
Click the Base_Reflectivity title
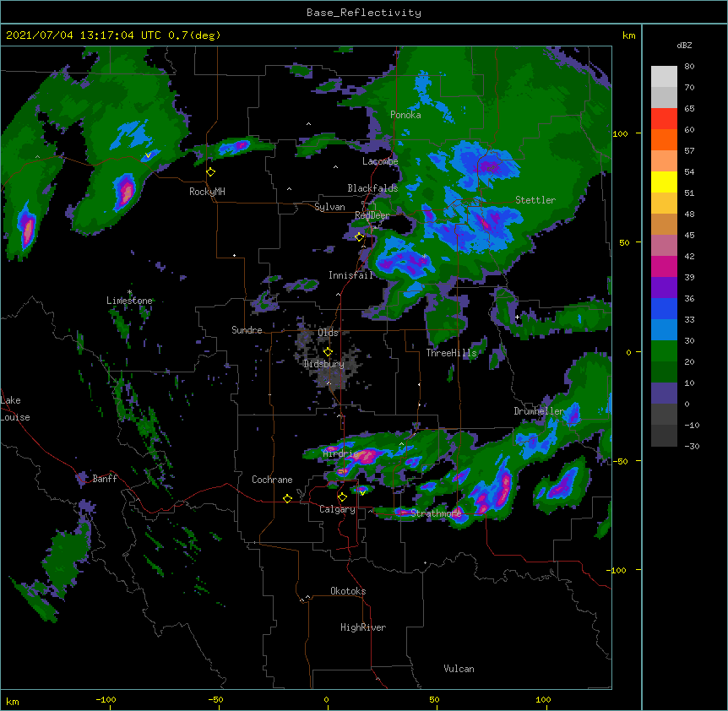coord(364,13)
